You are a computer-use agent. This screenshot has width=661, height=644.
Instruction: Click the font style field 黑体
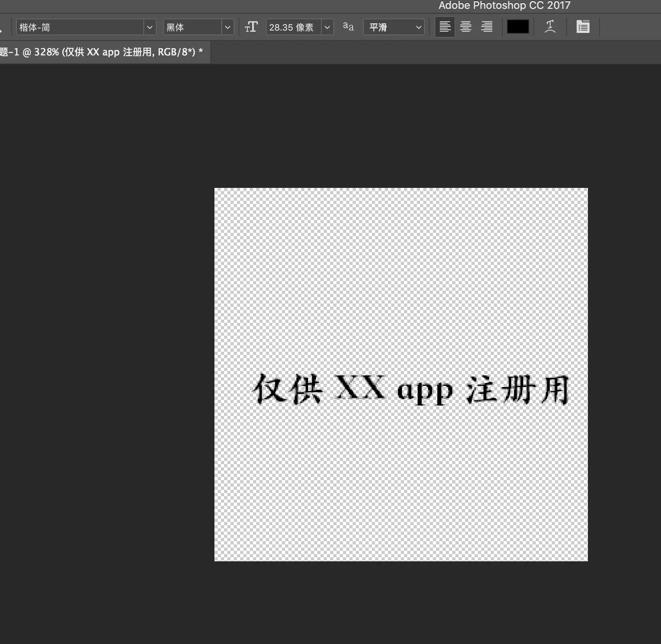[x=193, y=27]
